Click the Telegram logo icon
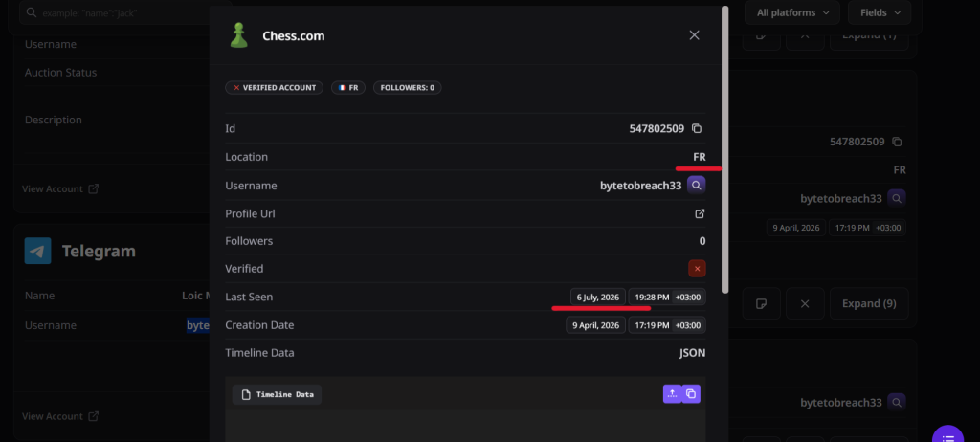Image resolution: width=980 pixels, height=442 pixels. point(38,251)
